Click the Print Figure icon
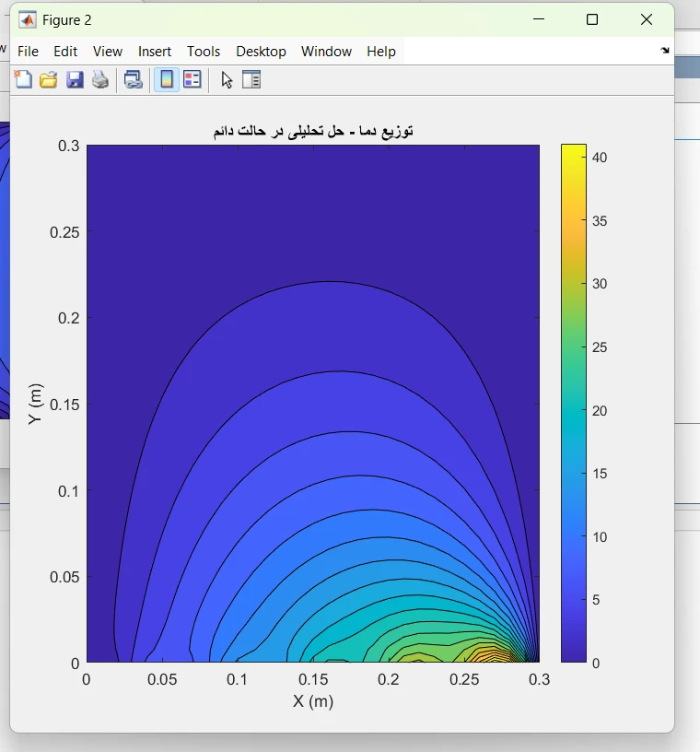The image size is (700, 752). point(99,80)
